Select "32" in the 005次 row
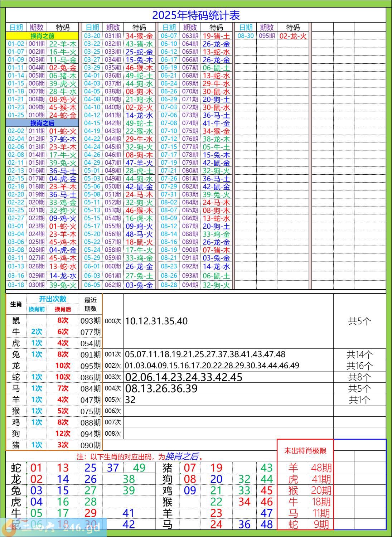 pyautogui.click(x=131, y=400)
